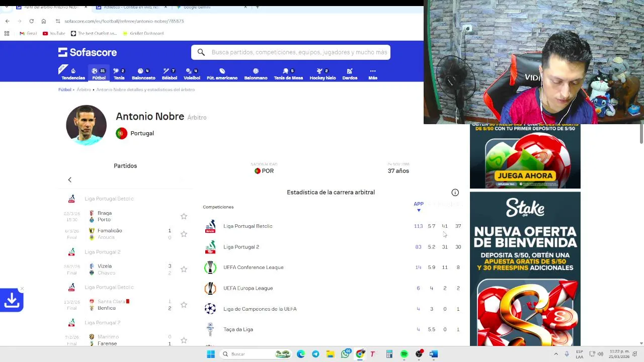The image size is (644, 362).
Task: Open the browser apps grid
Action: point(7,33)
